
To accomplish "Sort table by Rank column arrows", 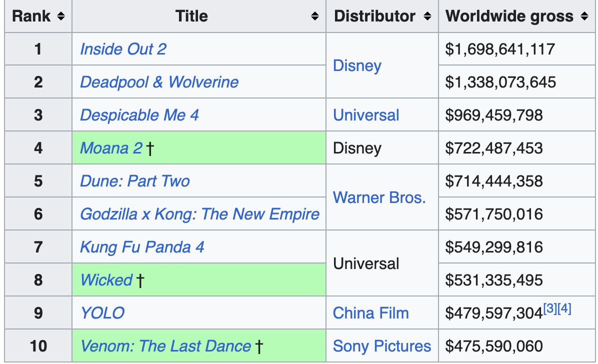I will pyautogui.click(x=60, y=16).
